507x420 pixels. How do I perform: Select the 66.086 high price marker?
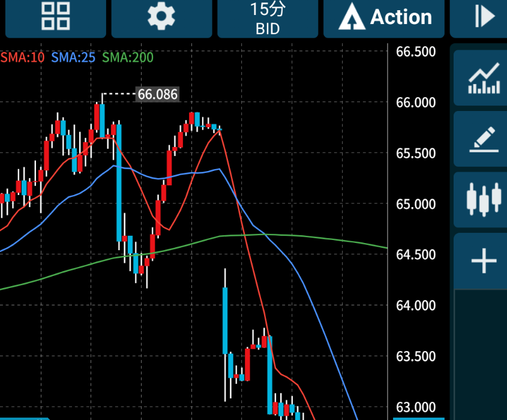pos(157,94)
